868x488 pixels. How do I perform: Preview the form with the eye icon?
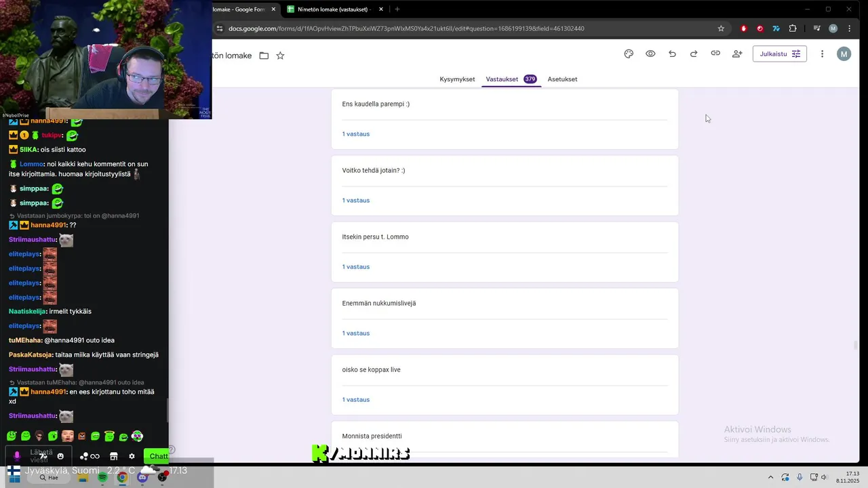(650, 54)
